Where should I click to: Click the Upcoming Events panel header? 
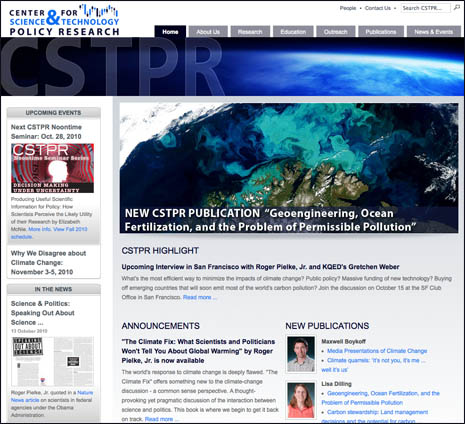(53, 113)
